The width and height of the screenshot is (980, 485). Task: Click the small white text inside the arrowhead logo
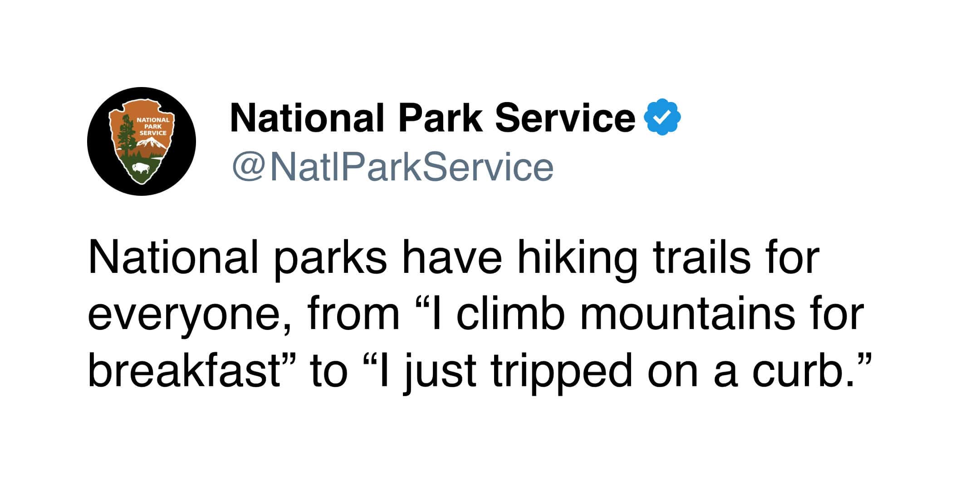pyautogui.click(x=153, y=126)
